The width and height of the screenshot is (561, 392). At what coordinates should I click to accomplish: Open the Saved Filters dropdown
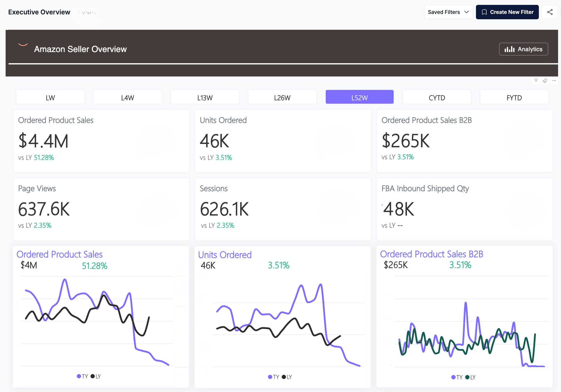pos(448,12)
